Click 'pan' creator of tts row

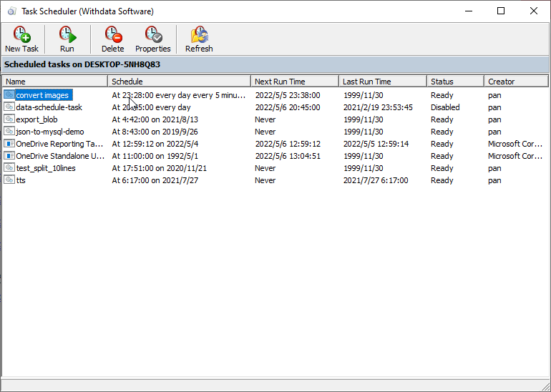[x=494, y=180]
